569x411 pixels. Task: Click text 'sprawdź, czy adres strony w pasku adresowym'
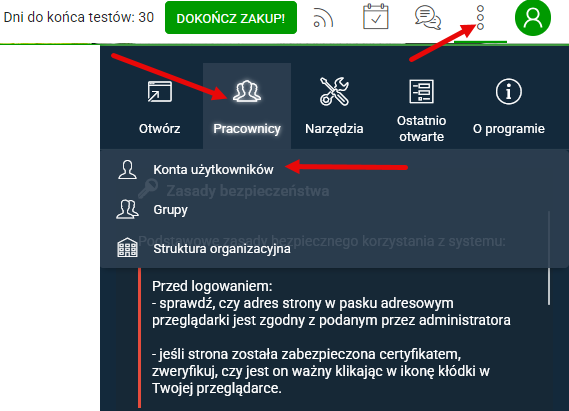click(x=307, y=303)
